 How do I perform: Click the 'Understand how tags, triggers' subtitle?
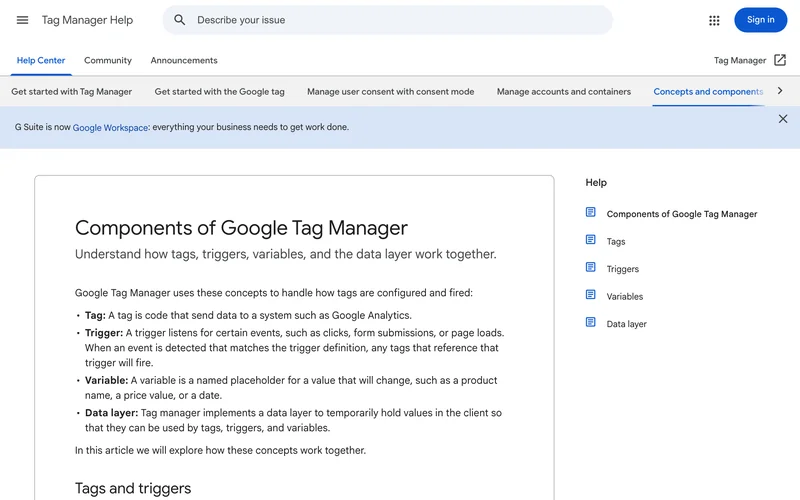click(x=286, y=254)
